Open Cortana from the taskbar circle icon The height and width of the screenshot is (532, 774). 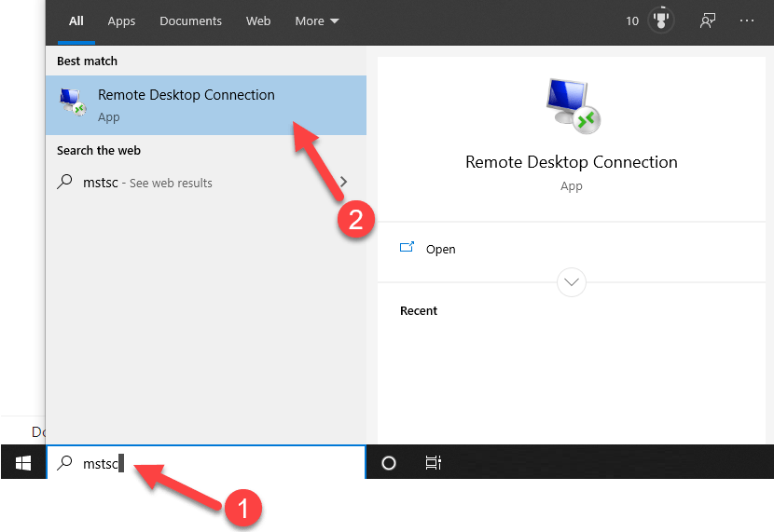pyautogui.click(x=389, y=463)
